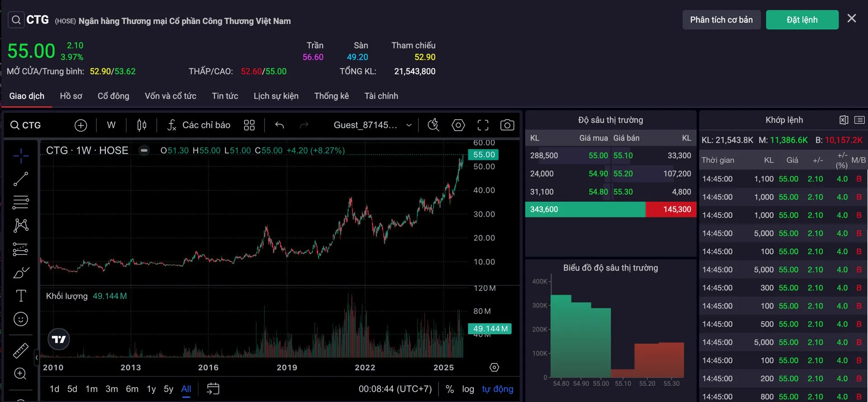The width and height of the screenshot is (868, 402).
Task: Toggle tự động auto scale
Action: [x=498, y=389]
